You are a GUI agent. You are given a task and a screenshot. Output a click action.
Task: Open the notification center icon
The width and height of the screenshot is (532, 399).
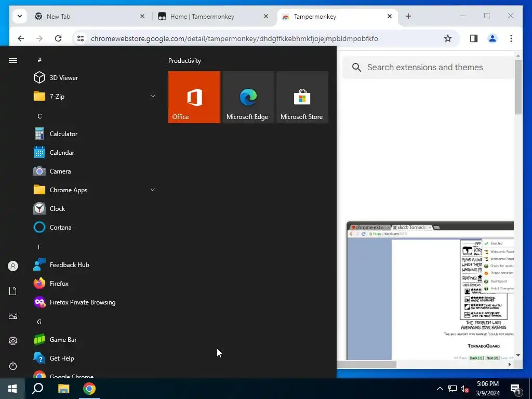(x=516, y=390)
